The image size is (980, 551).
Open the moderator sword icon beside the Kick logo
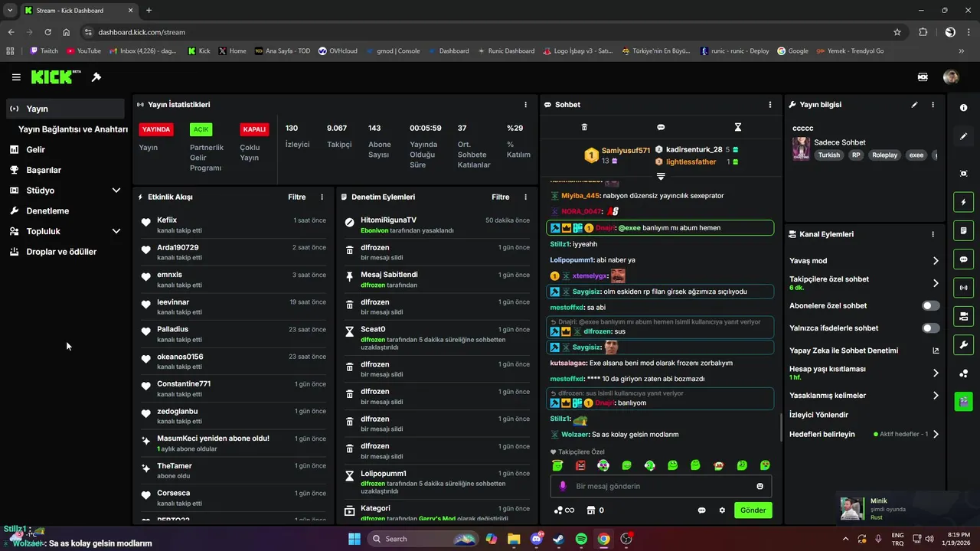(96, 77)
